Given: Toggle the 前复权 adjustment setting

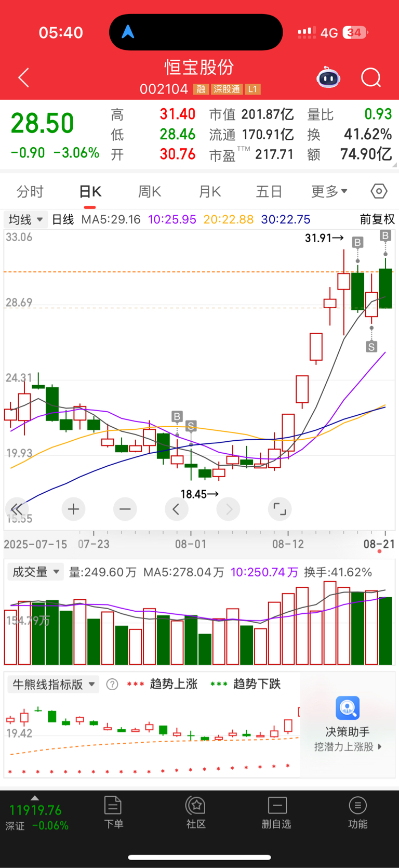Looking at the screenshot, I should tap(378, 219).
